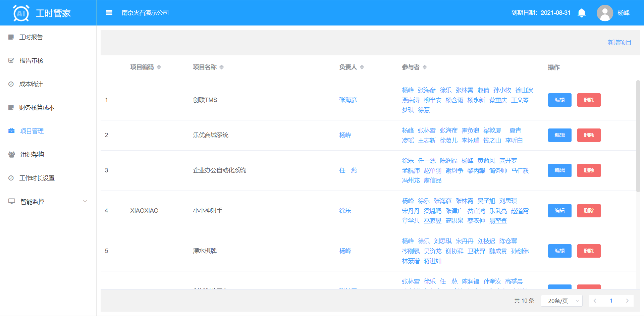Click the 新增项目 link
This screenshot has height=316, width=644.
tap(619, 43)
